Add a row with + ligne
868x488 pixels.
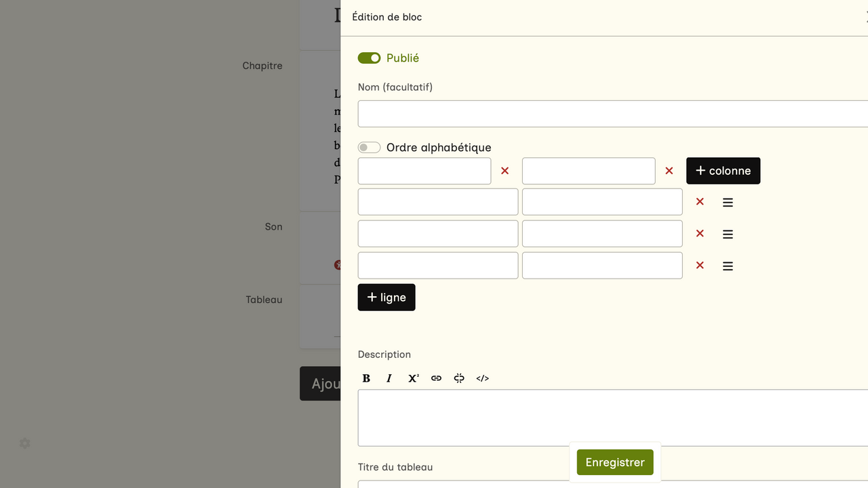coord(387,298)
